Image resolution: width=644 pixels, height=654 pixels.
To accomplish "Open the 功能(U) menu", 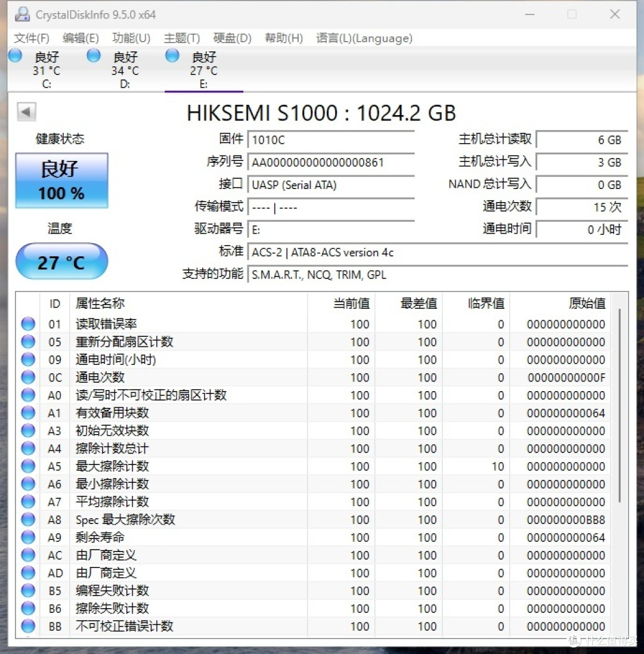I will click(131, 38).
